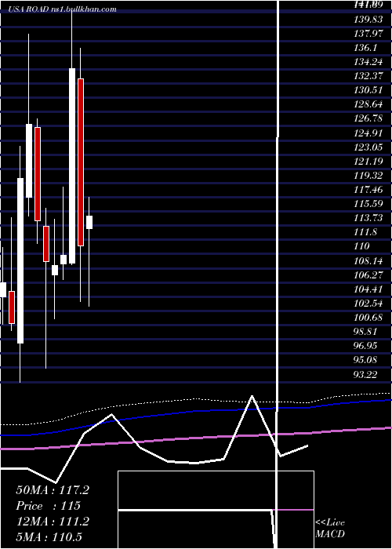
Task: Click the 110 price axis label
Action: click(x=362, y=246)
